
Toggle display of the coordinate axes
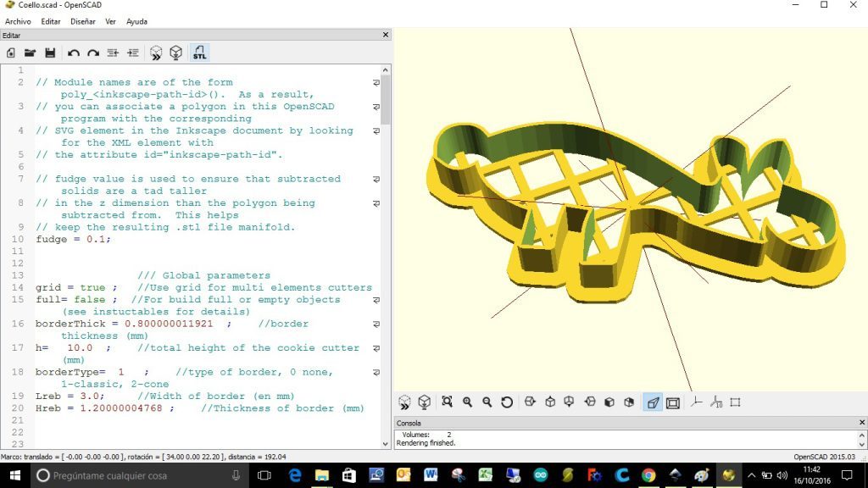(x=697, y=402)
